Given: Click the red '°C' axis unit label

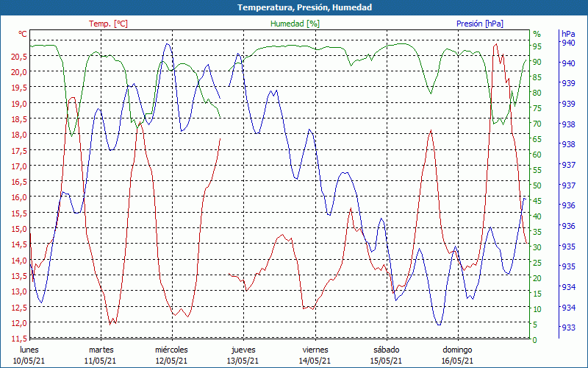Looking at the screenshot, I should 23,34.
